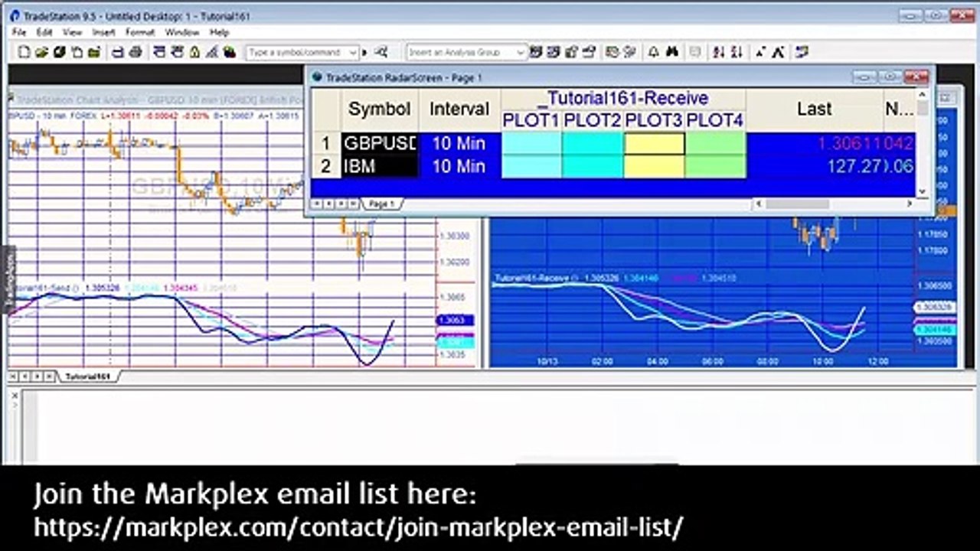Select the 10 Min interval cell for GBPUSD
Viewport: 980px width, 551px height.
tap(459, 143)
